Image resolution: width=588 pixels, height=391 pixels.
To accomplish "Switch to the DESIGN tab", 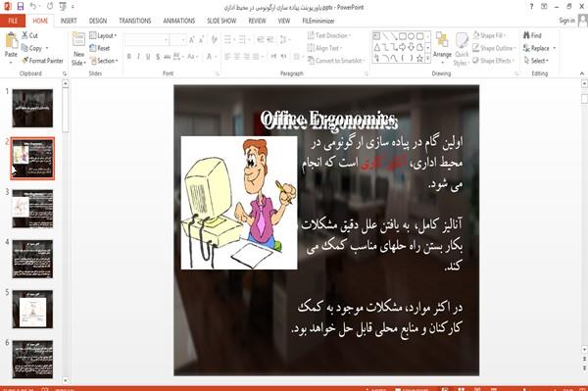I will (x=98, y=21).
